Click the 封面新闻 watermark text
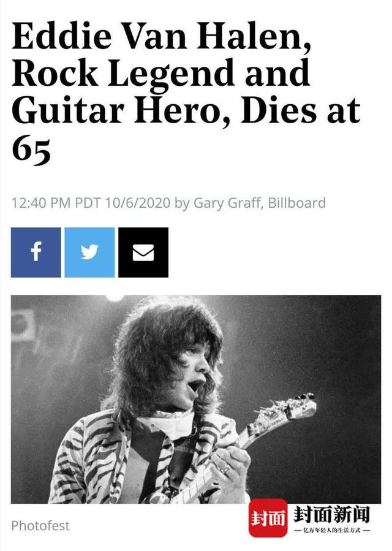The image size is (392, 551). [x=331, y=514]
